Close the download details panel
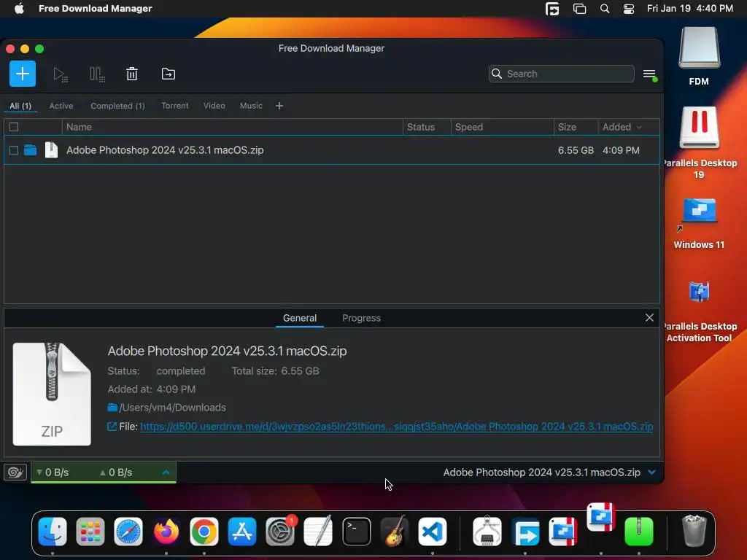This screenshot has width=747, height=560. [x=649, y=318]
